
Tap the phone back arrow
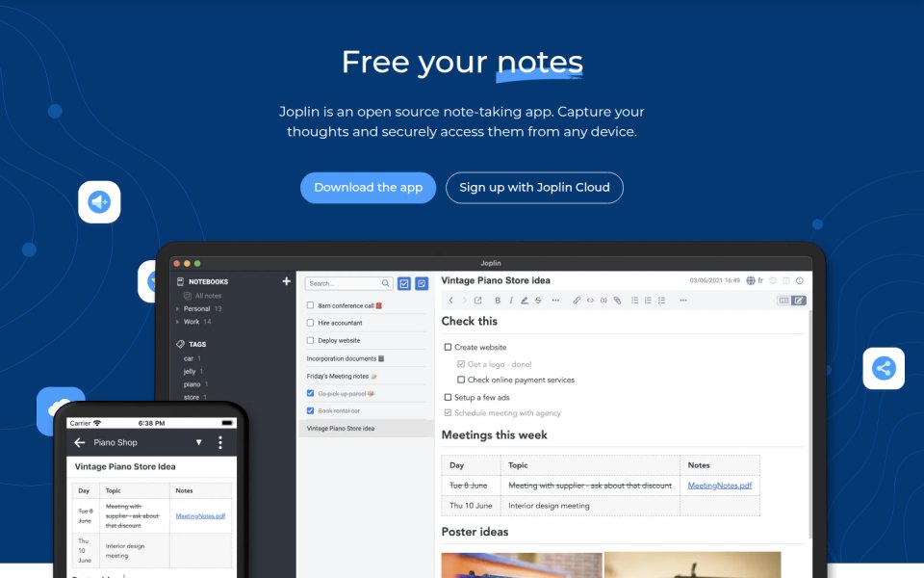click(80, 442)
